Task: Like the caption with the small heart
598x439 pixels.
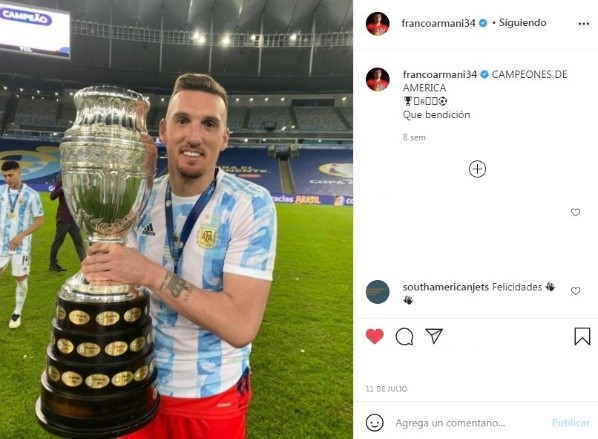Action: click(575, 212)
